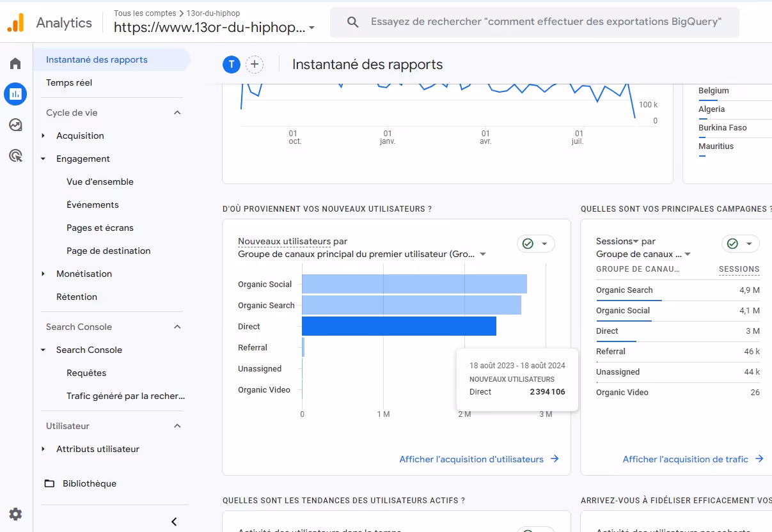This screenshot has width=772, height=532.
Task: Collapse the Utilisateur section
Action: point(177,426)
